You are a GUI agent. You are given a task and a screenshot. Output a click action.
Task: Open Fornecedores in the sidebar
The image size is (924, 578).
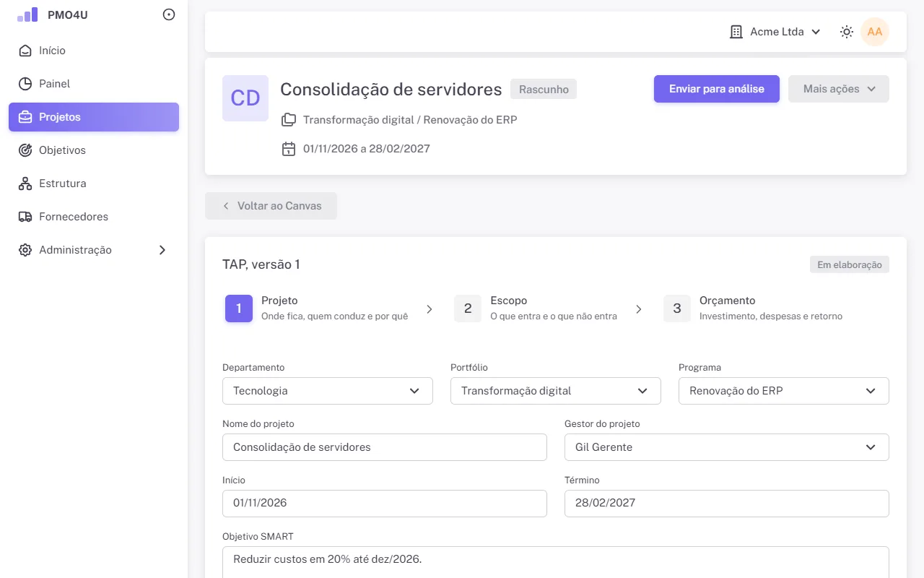[x=94, y=217]
